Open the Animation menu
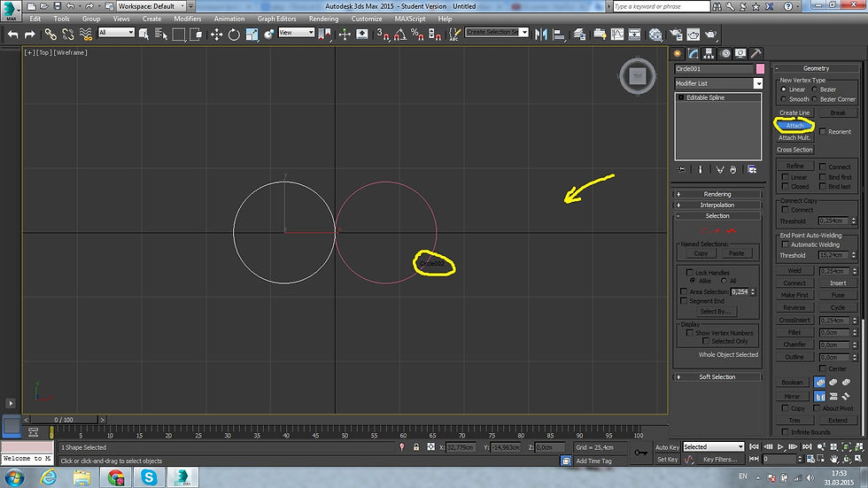Viewport: 868px width, 488px height. (x=229, y=19)
